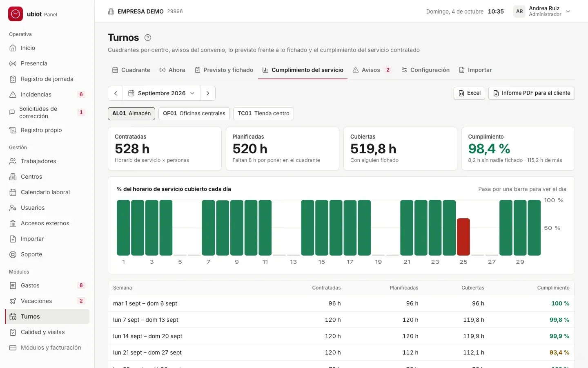
Task: Switch to the Previsto y fichado tab
Action: [224, 70]
